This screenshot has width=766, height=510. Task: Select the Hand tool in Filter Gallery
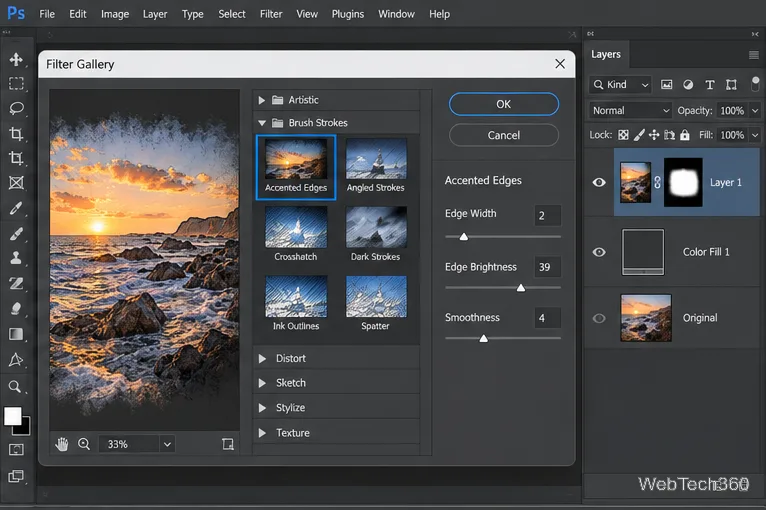pyautogui.click(x=62, y=444)
